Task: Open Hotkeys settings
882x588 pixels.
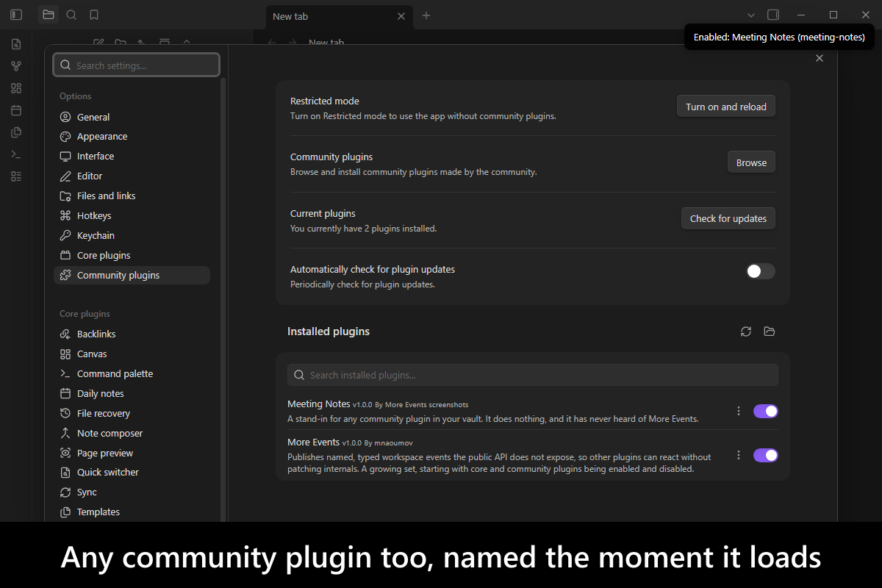Action: coord(132,216)
